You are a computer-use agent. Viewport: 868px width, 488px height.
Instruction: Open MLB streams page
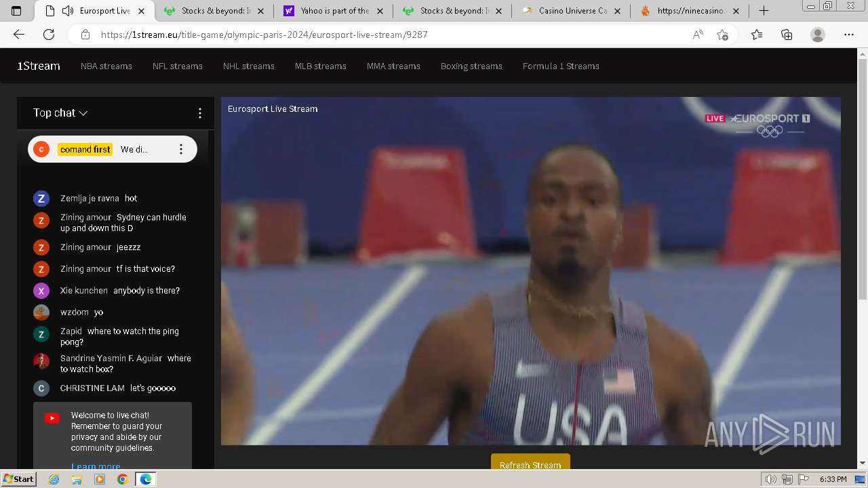pyautogui.click(x=321, y=66)
